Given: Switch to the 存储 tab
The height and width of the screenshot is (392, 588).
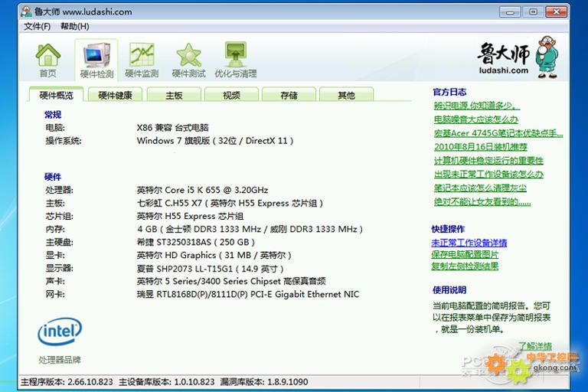Looking at the screenshot, I should tap(289, 95).
